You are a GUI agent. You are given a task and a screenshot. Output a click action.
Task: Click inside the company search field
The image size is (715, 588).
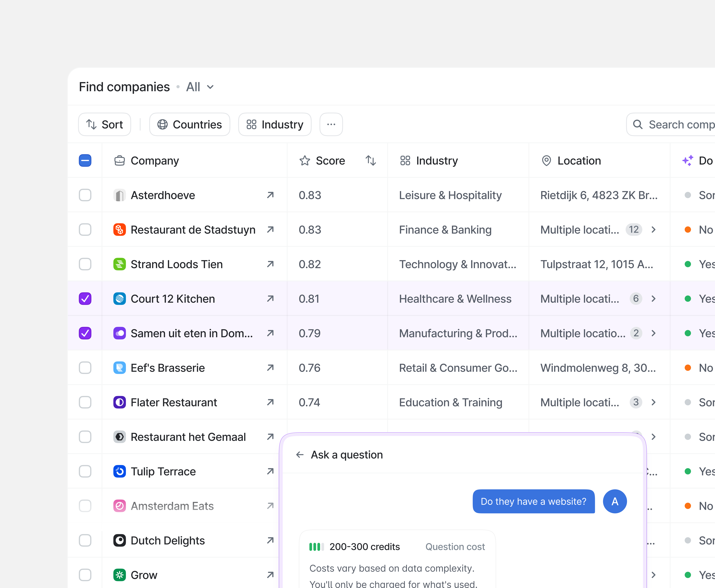tap(677, 124)
